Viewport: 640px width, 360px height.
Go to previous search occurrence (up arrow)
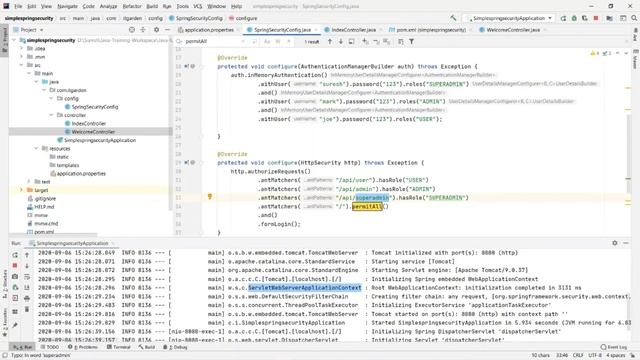click(x=330, y=41)
